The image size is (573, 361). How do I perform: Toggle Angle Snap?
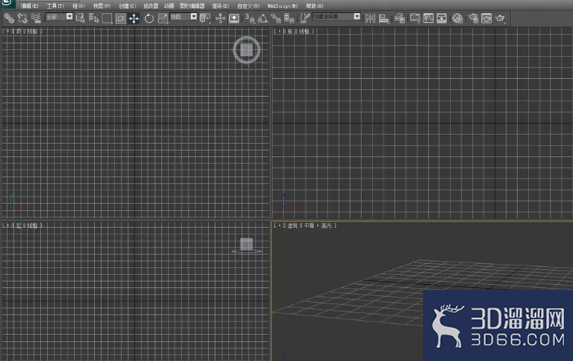coord(263,18)
